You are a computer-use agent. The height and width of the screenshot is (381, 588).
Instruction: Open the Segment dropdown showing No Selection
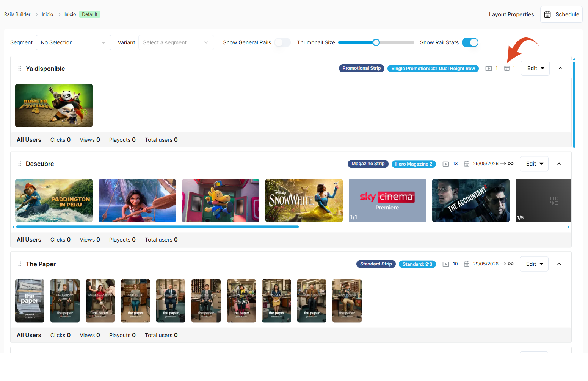(x=74, y=42)
